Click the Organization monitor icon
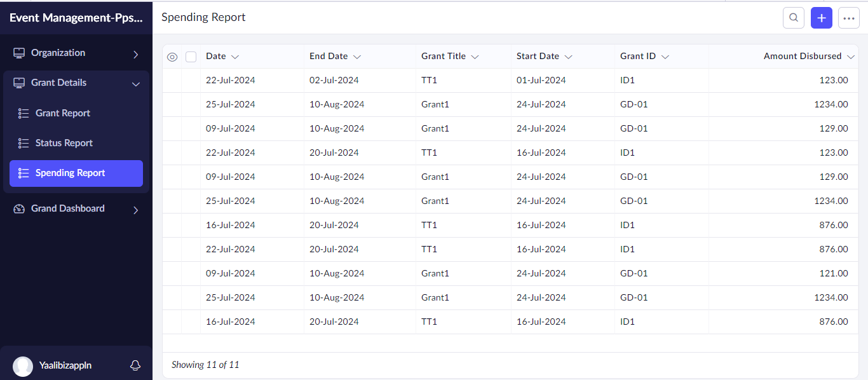Image resolution: width=868 pixels, height=380 pixels. click(19, 53)
